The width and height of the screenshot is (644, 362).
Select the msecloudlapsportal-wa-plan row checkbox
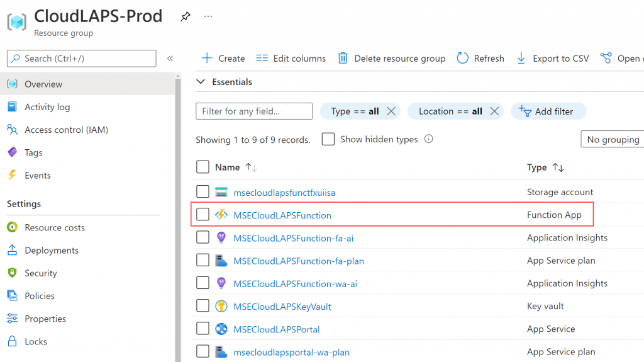[x=203, y=351]
